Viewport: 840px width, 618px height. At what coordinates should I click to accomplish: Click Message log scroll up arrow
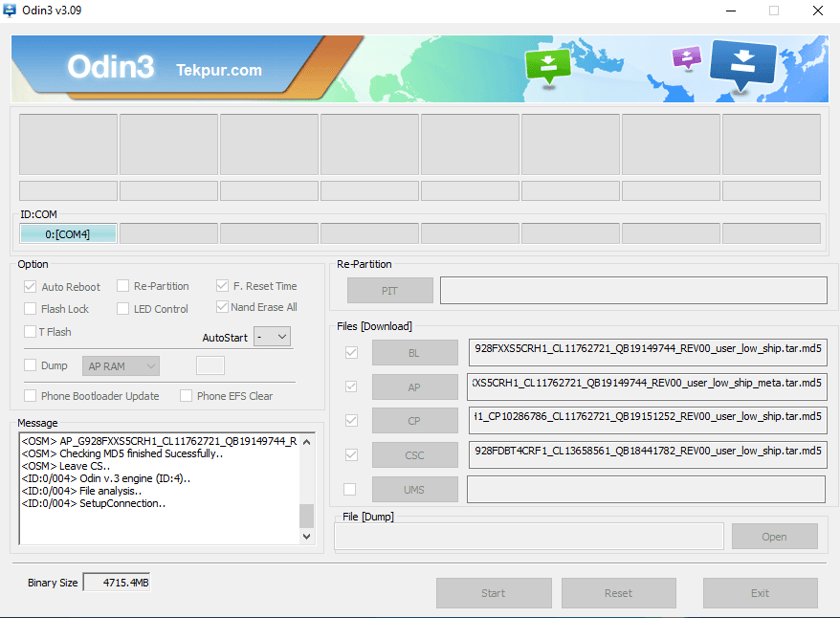(x=307, y=442)
